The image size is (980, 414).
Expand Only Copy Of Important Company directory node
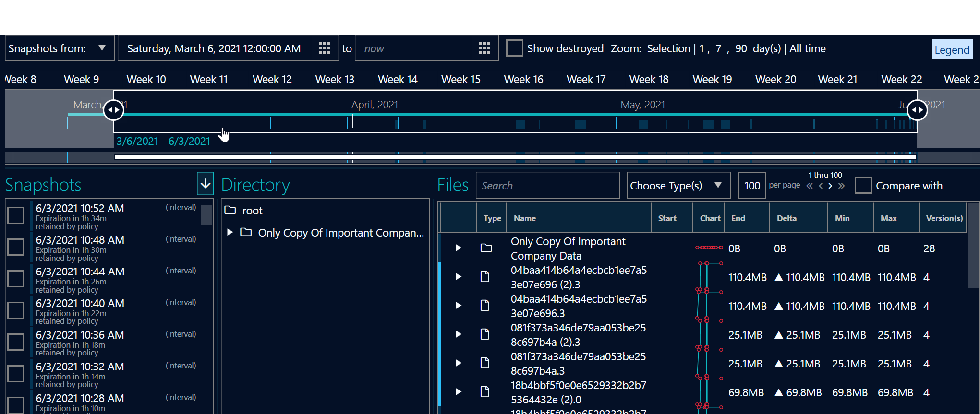tap(230, 232)
